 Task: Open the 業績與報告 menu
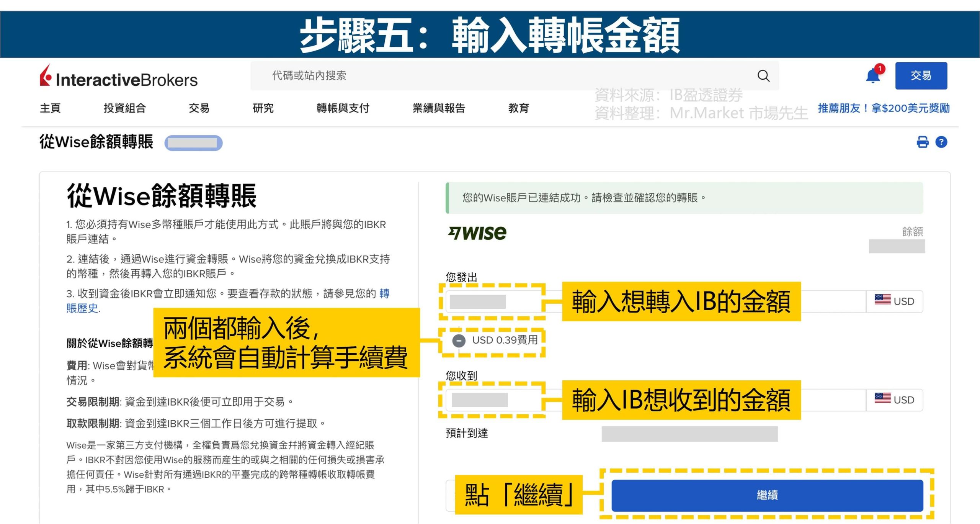439,108
